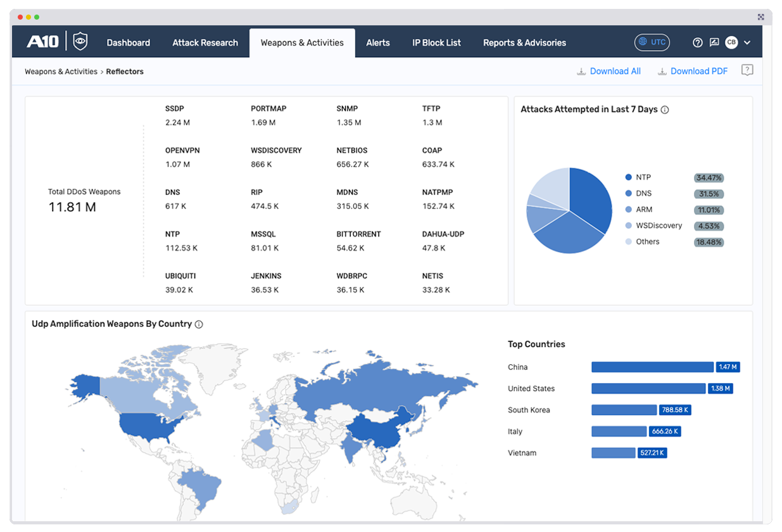The image size is (782, 532).
Task: Open the feedback chat icon
Action: pos(714,42)
